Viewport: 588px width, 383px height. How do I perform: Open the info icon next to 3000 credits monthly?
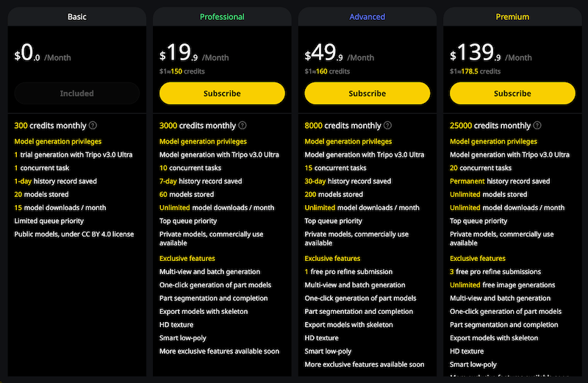(x=243, y=126)
